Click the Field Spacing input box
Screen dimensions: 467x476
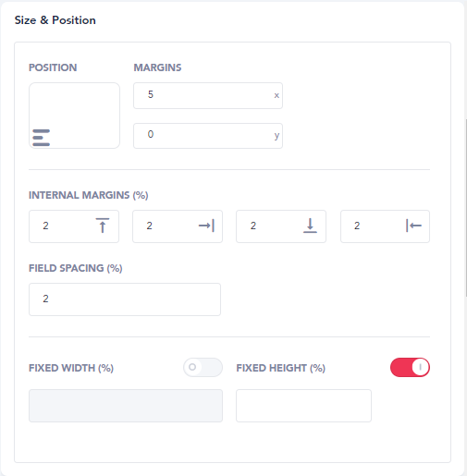(x=125, y=299)
